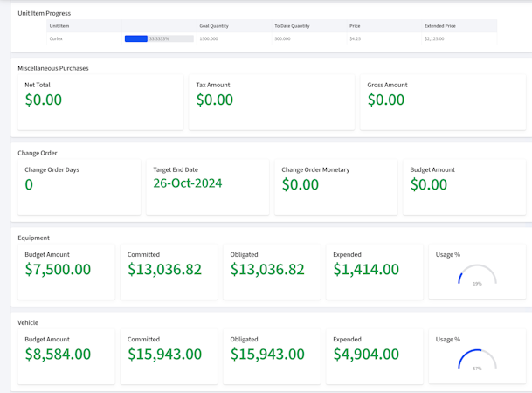Click the Equipment Expended $1,414.00 value
This screenshot has height=393, width=532.
tap(366, 269)
